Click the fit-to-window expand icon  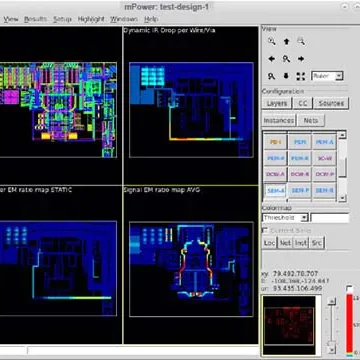coord(301,76)
